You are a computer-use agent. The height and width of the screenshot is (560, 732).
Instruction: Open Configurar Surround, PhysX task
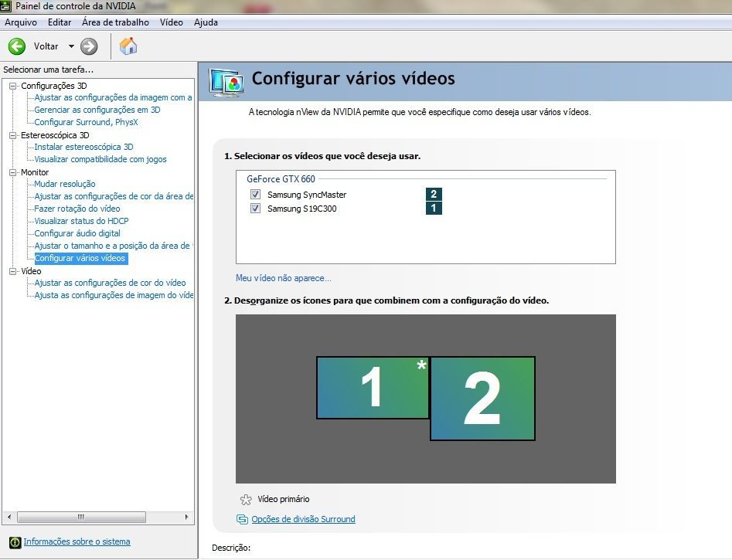click(x=86, y=122)
